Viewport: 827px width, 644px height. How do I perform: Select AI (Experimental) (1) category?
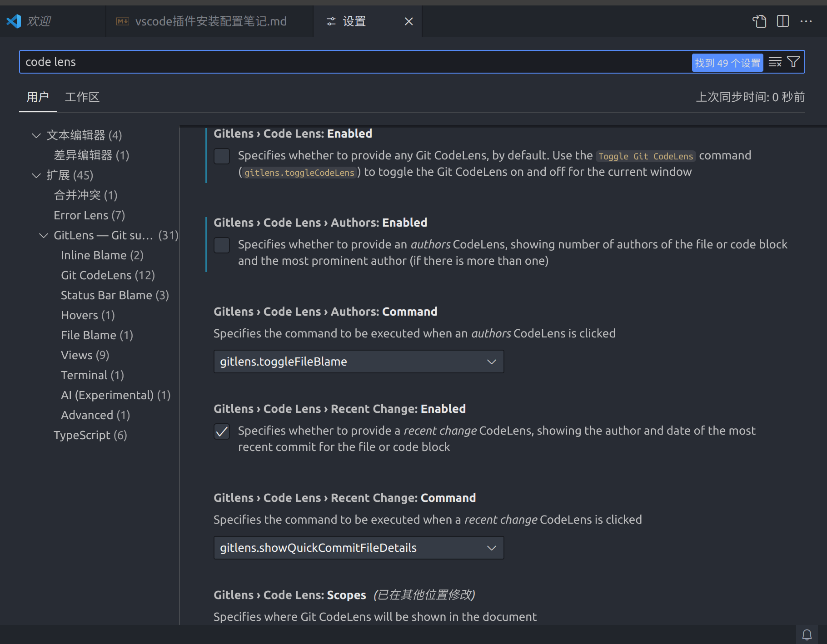[116, 395]
